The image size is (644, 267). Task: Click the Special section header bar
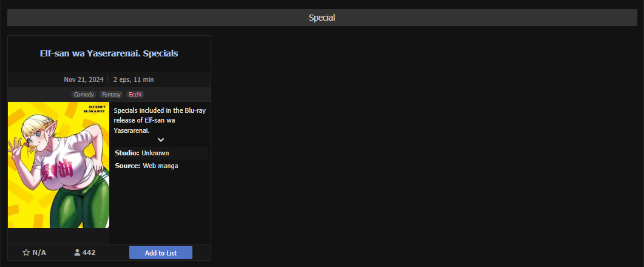tap(322, 18)
